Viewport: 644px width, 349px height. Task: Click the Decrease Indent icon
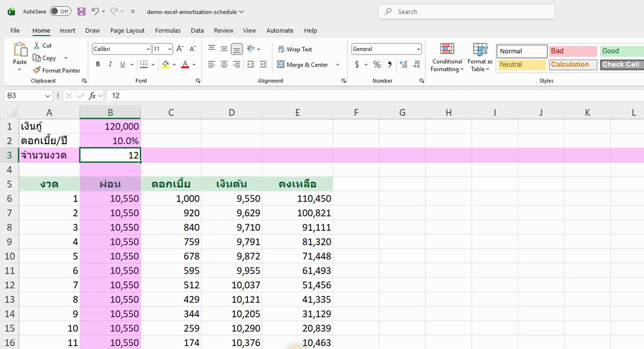pos(251,64)
